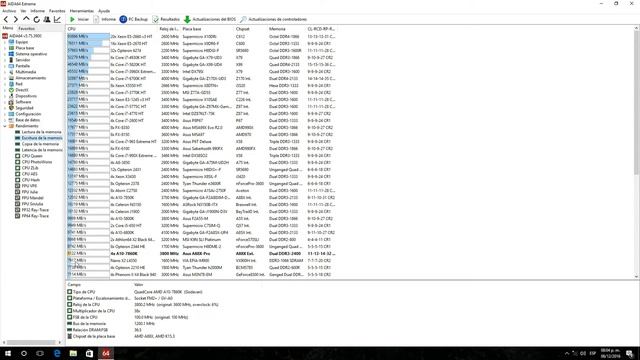Expand the Almacenamiento tree node
Viewport: 640px width, 360px height.
point(5,78)
